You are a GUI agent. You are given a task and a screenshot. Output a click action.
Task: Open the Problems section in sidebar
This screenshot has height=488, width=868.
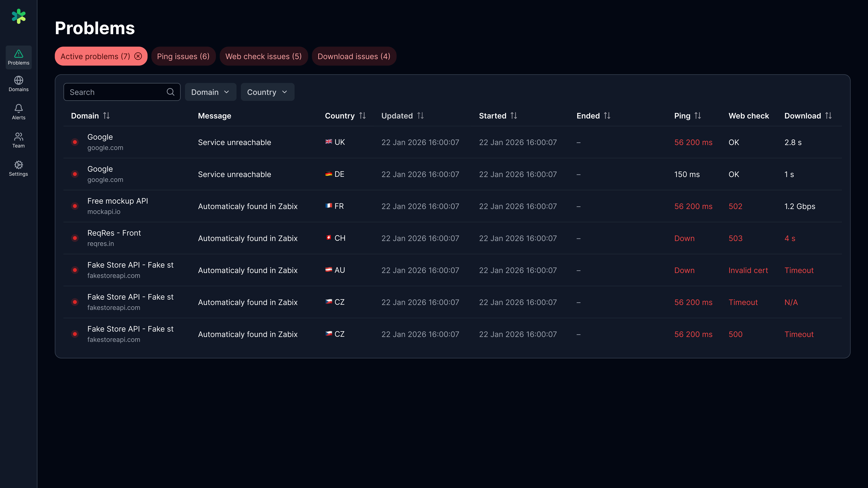[x=19, y=57]
